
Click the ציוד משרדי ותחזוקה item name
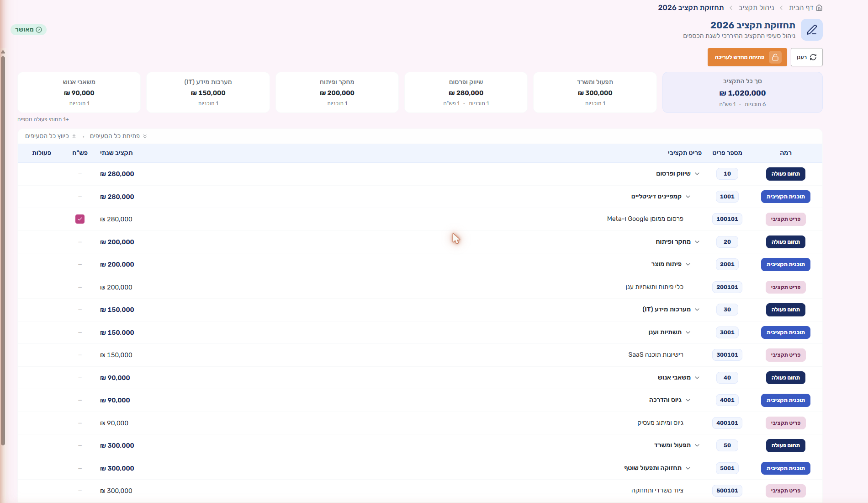pos(657,491)
